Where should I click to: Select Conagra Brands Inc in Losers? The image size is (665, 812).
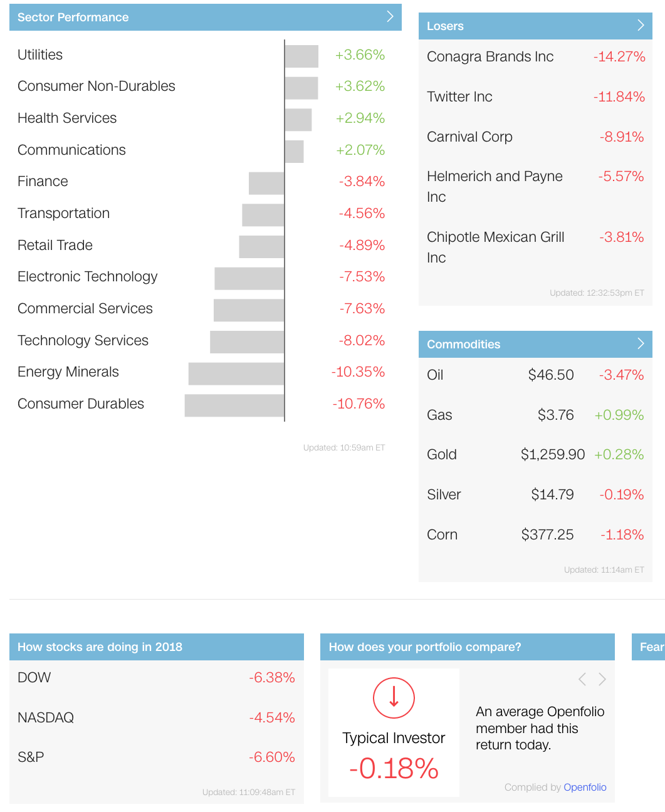click(490, 57)
